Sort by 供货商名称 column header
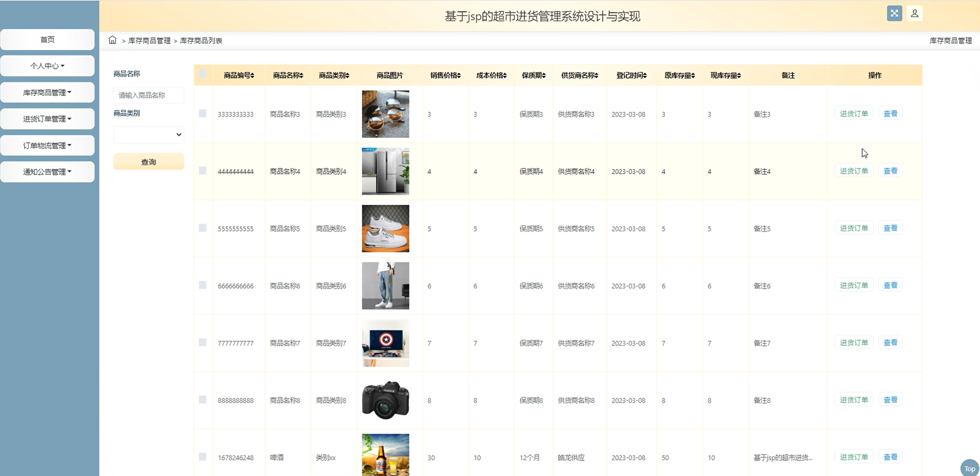Screen dimensions: 980x476 [x=579, y=75]
